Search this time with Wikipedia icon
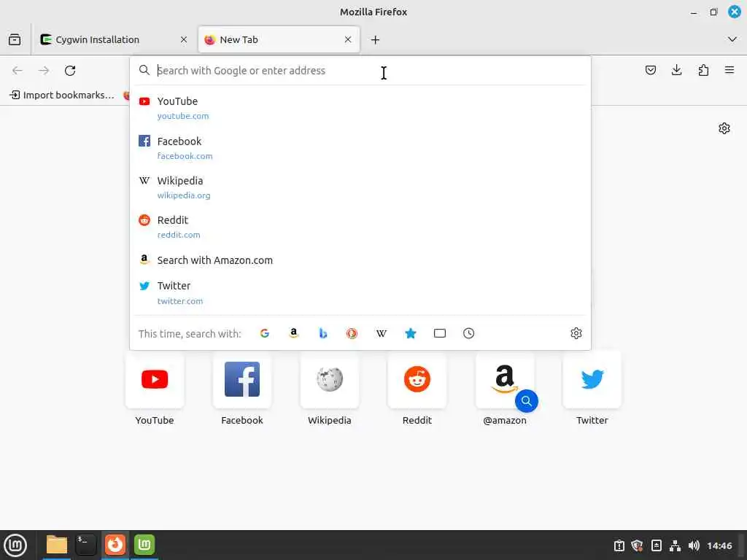The image size is (747, 560). [381, 333]
